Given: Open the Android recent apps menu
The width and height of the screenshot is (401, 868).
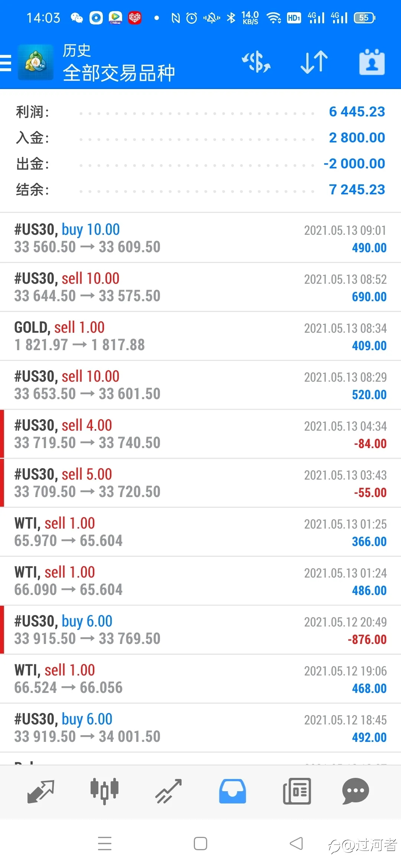Looking at the screenshot, I should (x=105, y=844).
